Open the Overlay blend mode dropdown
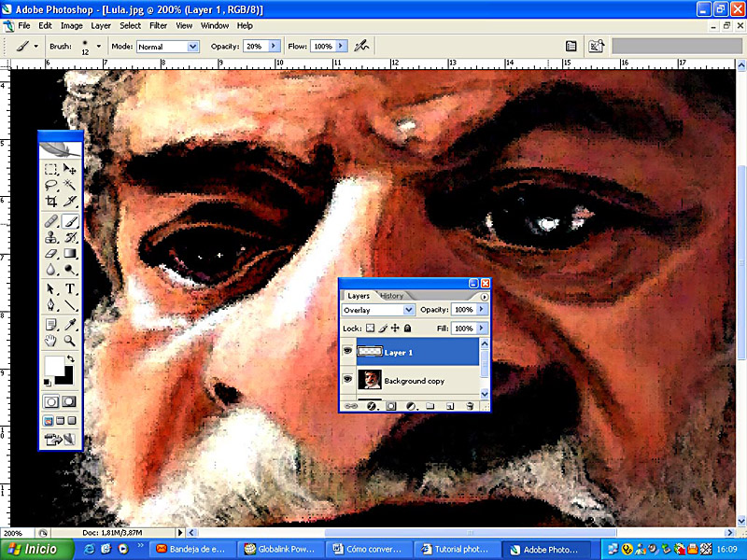The height and width of the screenshot is (560, 747). [x=408, y=310]
